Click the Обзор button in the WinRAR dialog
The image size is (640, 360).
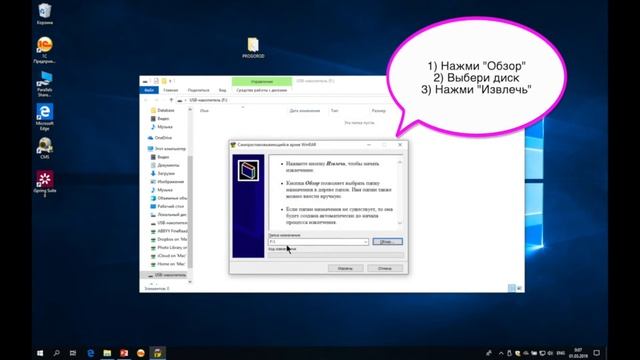pyautogui.click(x=387, y=242)
